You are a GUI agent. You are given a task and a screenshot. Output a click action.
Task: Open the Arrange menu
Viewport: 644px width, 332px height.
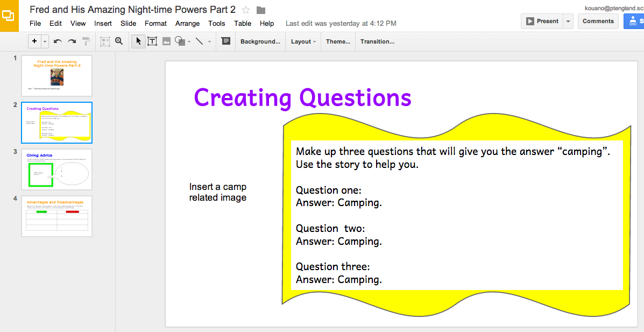(187, 24)
